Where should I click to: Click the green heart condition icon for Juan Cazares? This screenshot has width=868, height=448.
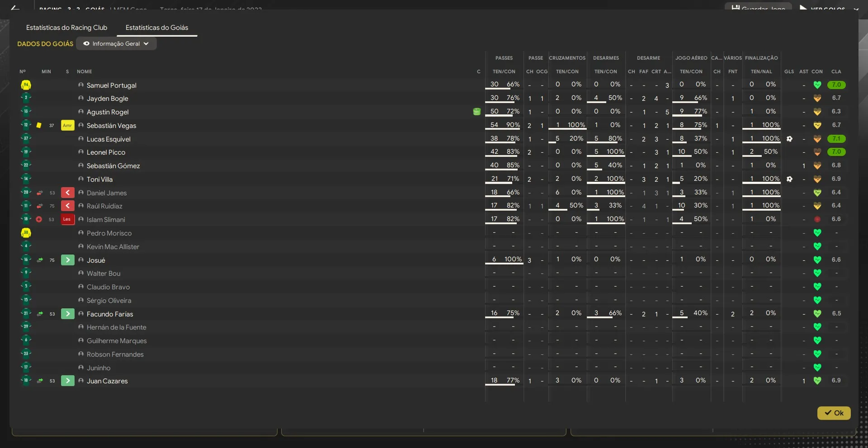[817, 381]
